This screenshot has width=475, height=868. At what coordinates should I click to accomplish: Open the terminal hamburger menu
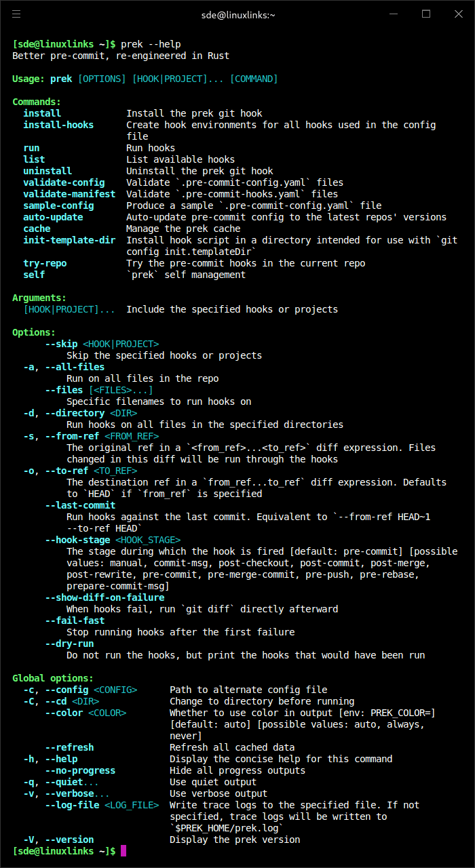pos(16,14)
